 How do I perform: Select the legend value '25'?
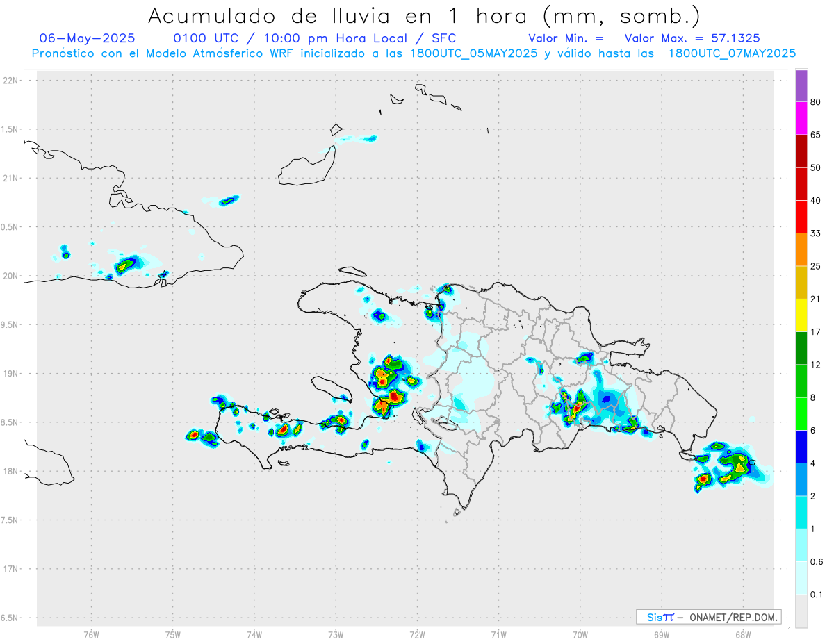point(816,266)
